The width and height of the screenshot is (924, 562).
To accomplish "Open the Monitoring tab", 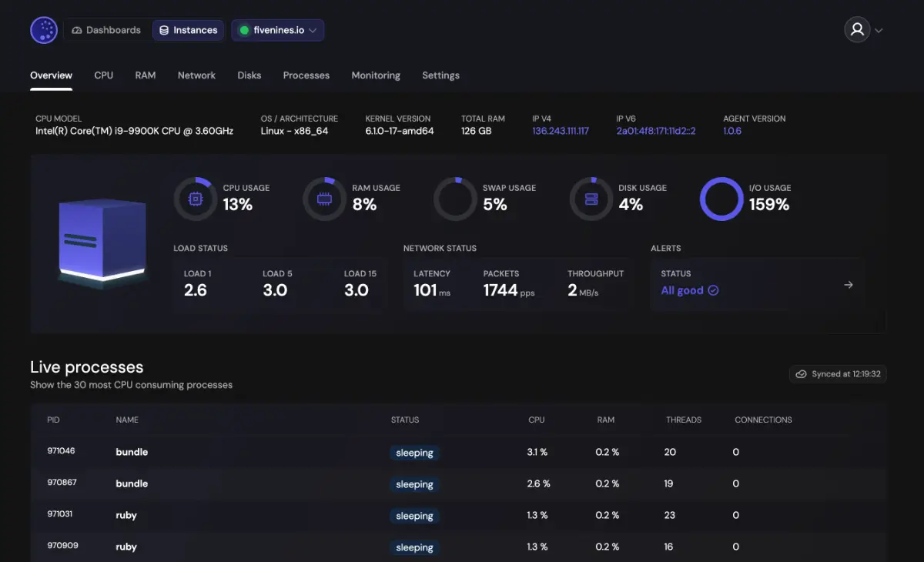I will [376, 75].
